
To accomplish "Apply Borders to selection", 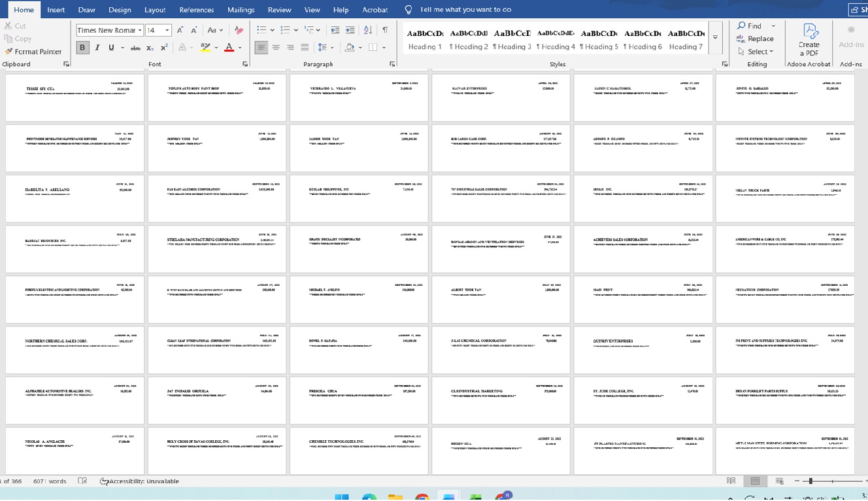I will point(372,48).
